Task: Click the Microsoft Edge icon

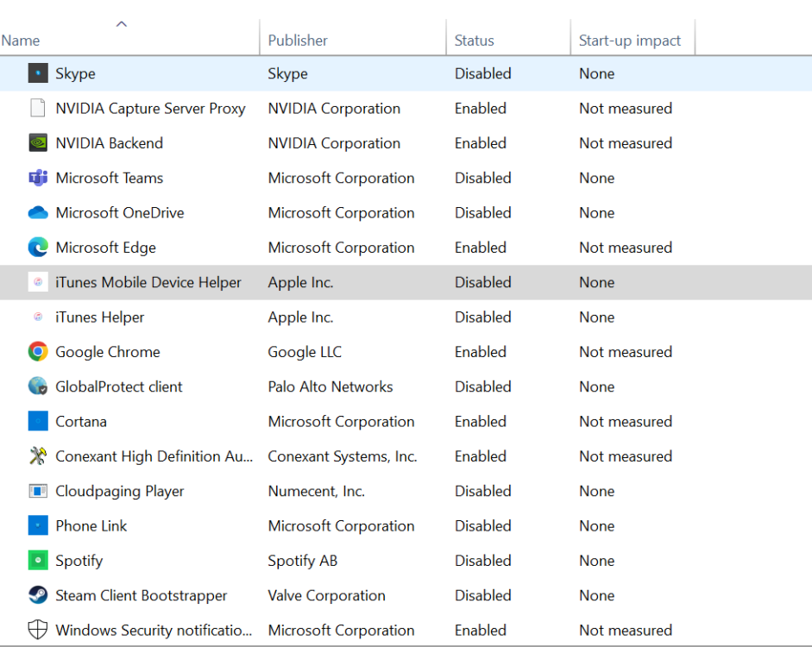Action: tap(38, 247)
